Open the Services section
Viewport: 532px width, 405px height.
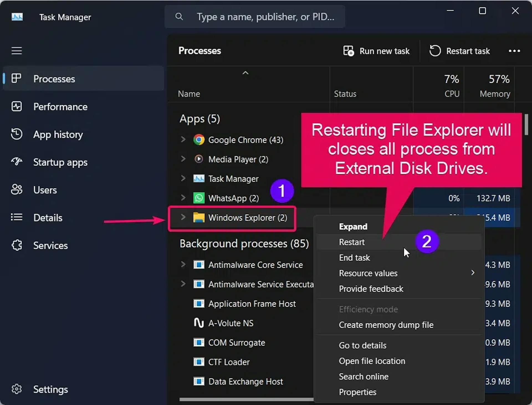(x=50, y=245)
